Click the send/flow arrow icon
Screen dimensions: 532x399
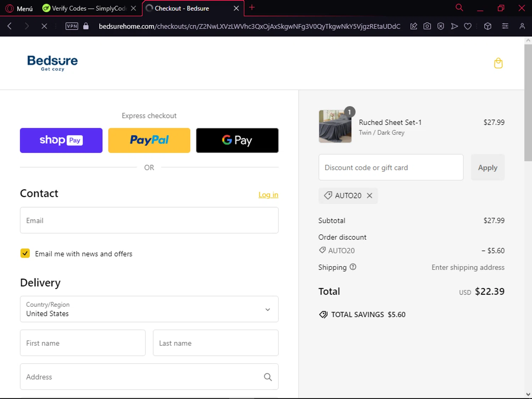pyautogui.click(x=454, y=26)
